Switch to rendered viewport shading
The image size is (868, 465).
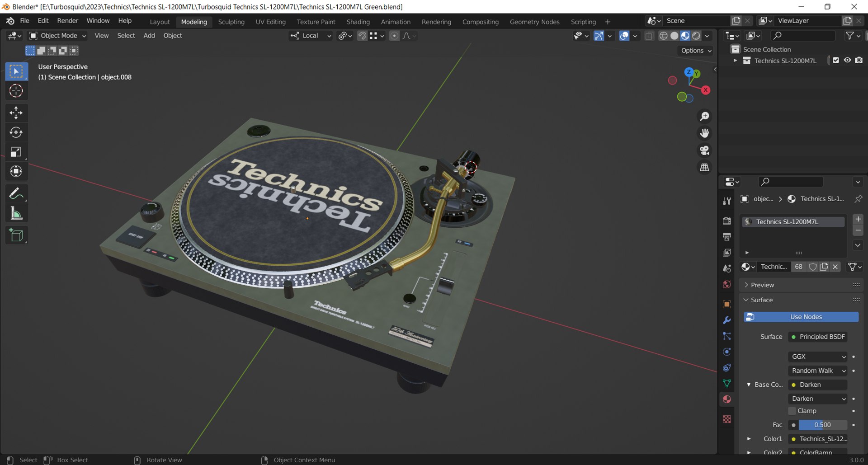coord(696,36)
